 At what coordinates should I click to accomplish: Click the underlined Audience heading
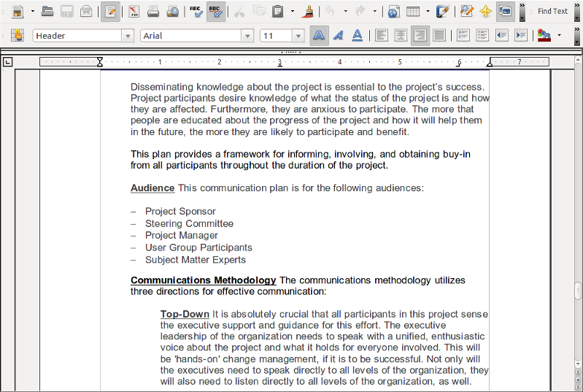tap(152, 188)
